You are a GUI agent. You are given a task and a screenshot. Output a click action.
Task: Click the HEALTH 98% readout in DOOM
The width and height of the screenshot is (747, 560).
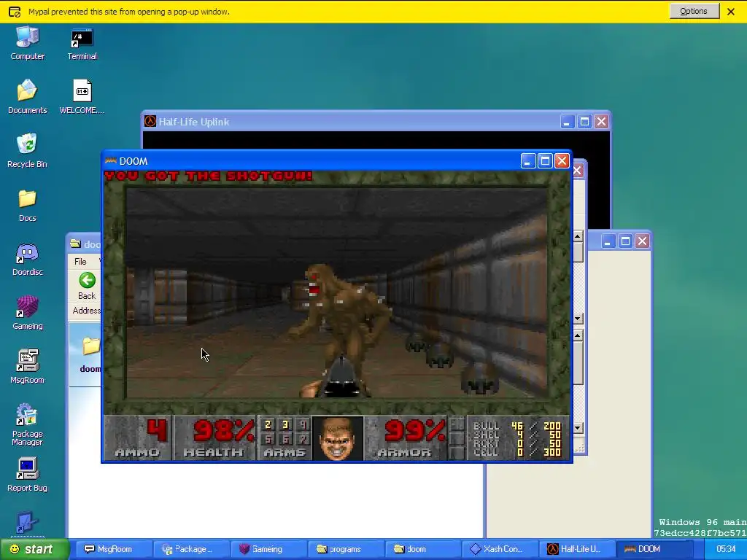pyautogui.click(x=215, y=438)
